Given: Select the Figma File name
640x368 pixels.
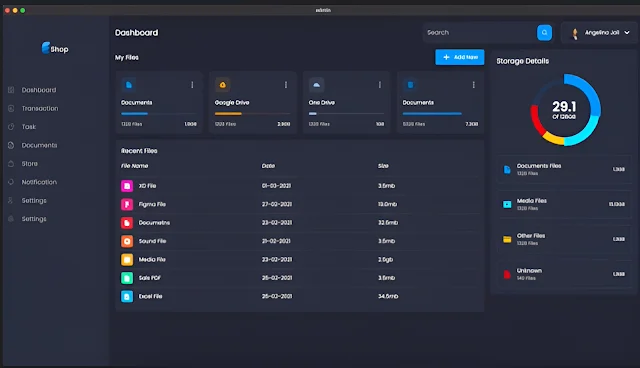Looking at the screenshot, I should [x=152, y=204].
